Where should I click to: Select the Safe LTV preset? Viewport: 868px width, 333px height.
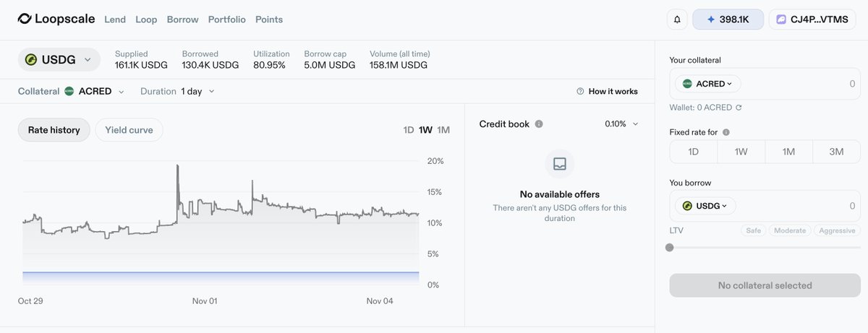[753, 230]
